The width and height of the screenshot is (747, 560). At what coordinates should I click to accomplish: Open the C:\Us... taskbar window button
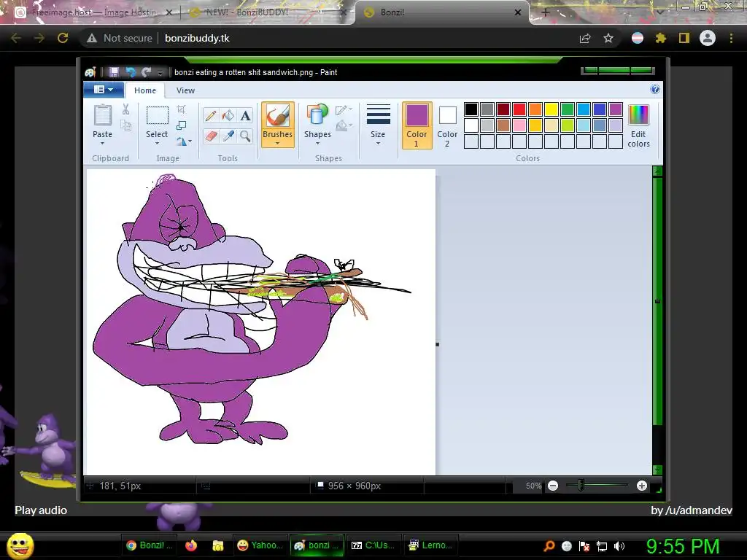pos(373,545)
